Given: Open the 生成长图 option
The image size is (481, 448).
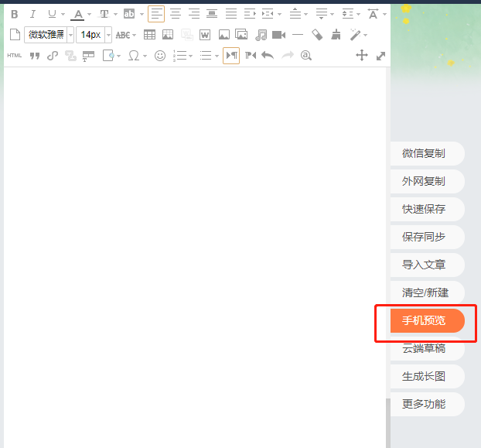Looking at the screenshot, I should pos(428,376).
